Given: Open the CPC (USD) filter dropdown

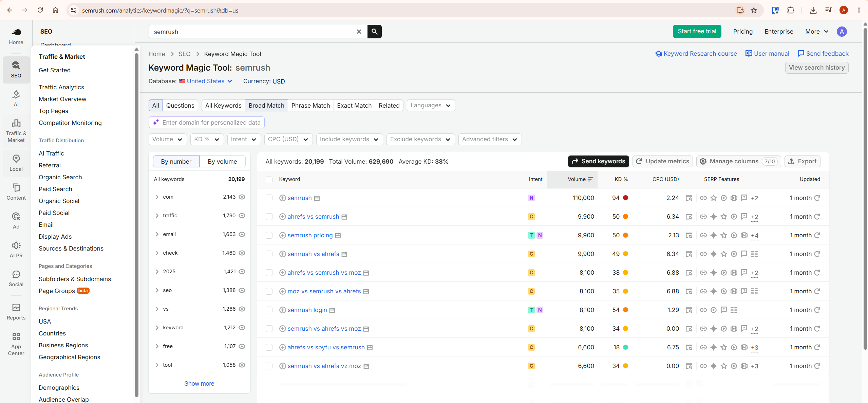Looking at the screenshot, I should [288, 139].
